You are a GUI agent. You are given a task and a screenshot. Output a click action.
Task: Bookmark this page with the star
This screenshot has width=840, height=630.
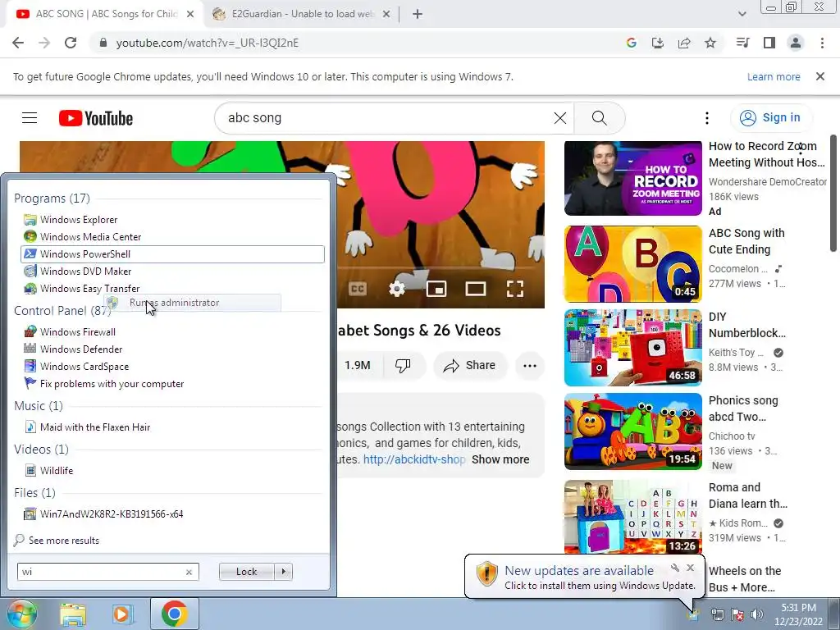click(710, 43)
